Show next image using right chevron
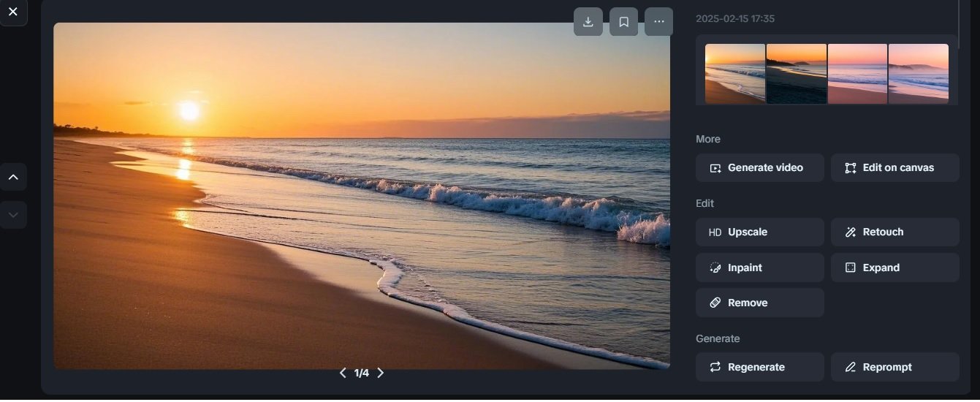980x402 pixels. tap(380, 373)
